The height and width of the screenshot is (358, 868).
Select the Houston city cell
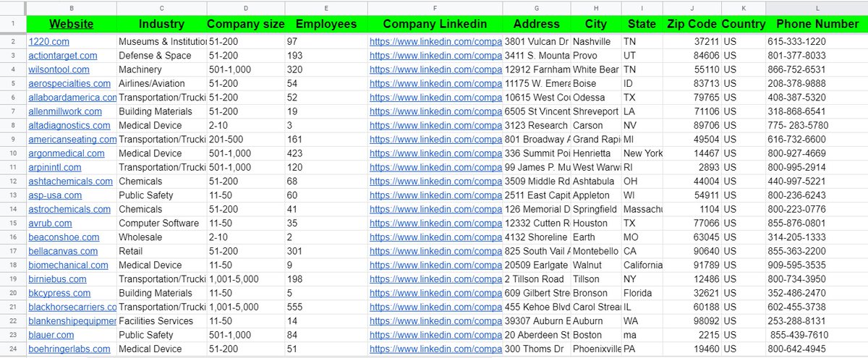tap(595, 223)
